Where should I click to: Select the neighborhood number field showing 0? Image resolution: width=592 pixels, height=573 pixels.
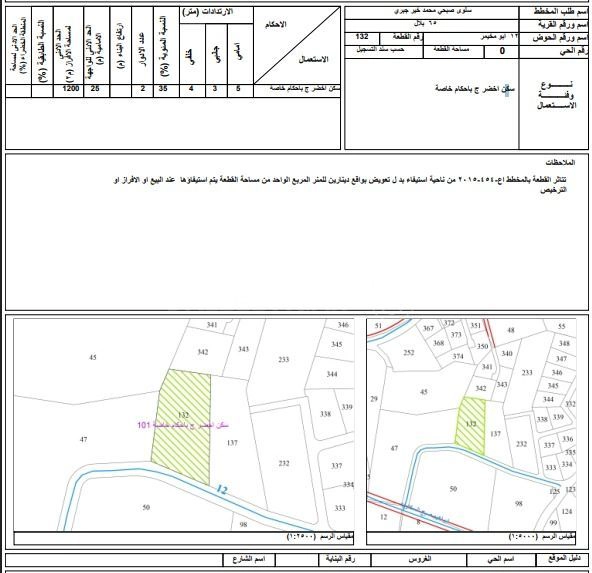coord(501,51)
